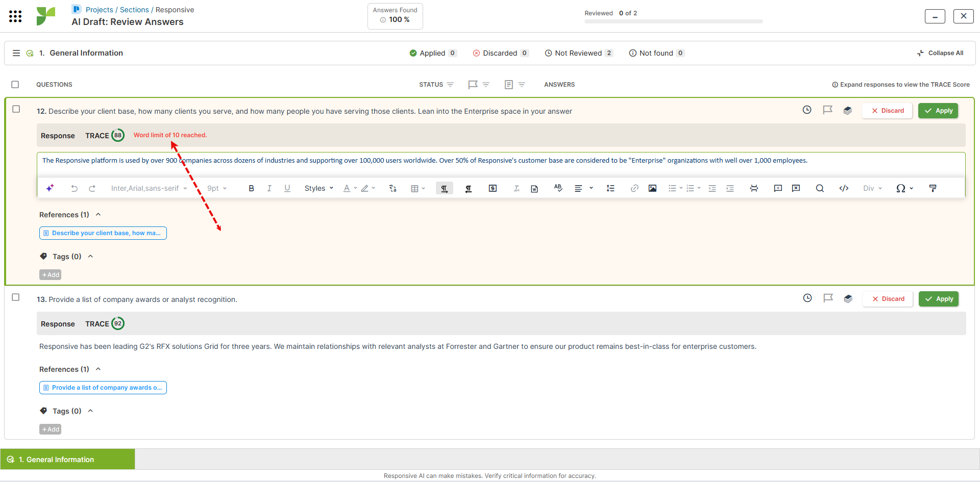Apply the answer for question 13

coord(939,299)
